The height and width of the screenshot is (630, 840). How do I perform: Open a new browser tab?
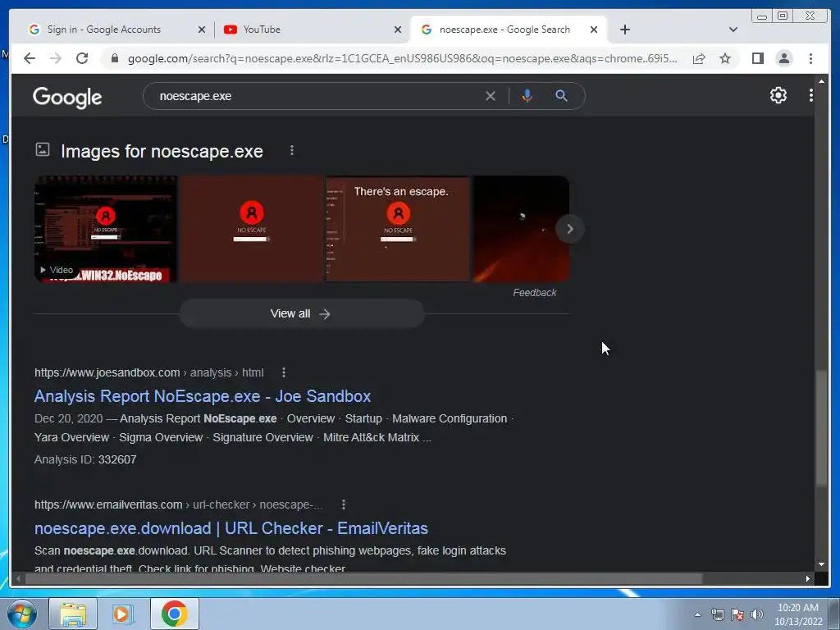tap(624, 30)
